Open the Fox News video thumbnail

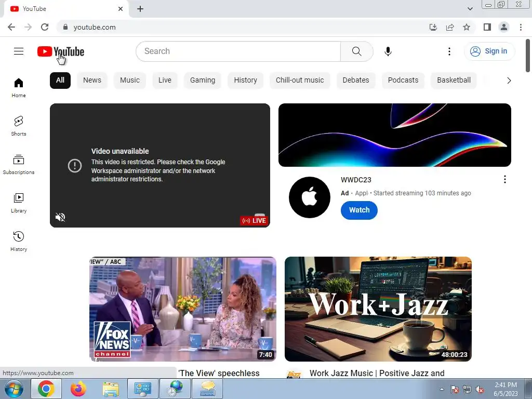(x=182, y=309)
